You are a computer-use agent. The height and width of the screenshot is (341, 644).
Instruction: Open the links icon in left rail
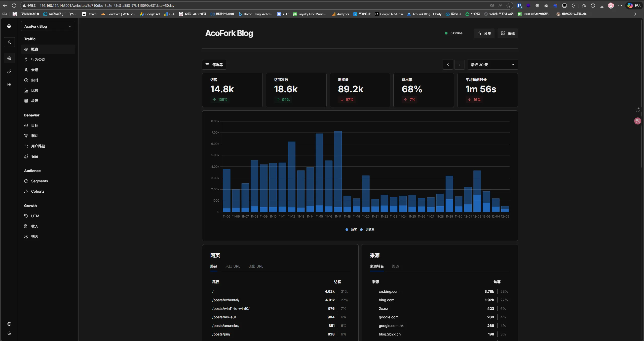point(9,71)
